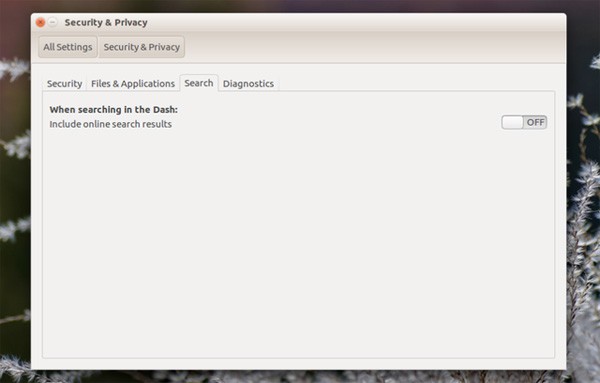The height and width of the screenshot is (383, 600).
Task: Select the Search tab
Action: tap(199, 83)
